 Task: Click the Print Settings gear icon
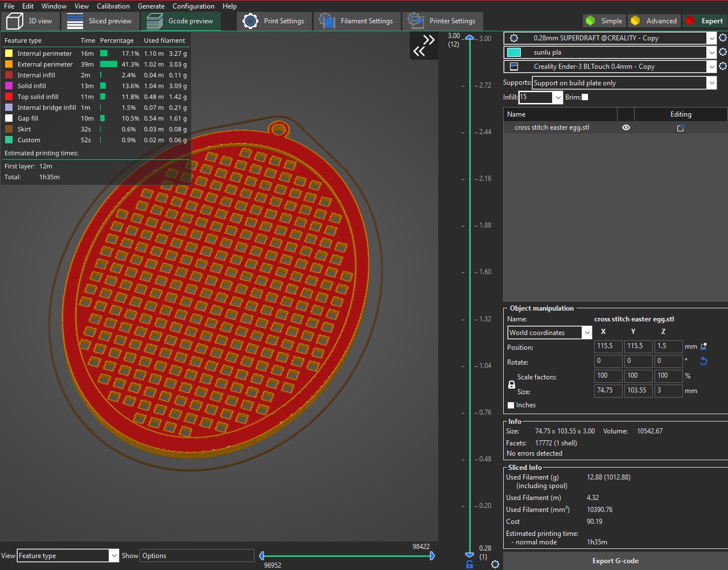click(250, 21)
